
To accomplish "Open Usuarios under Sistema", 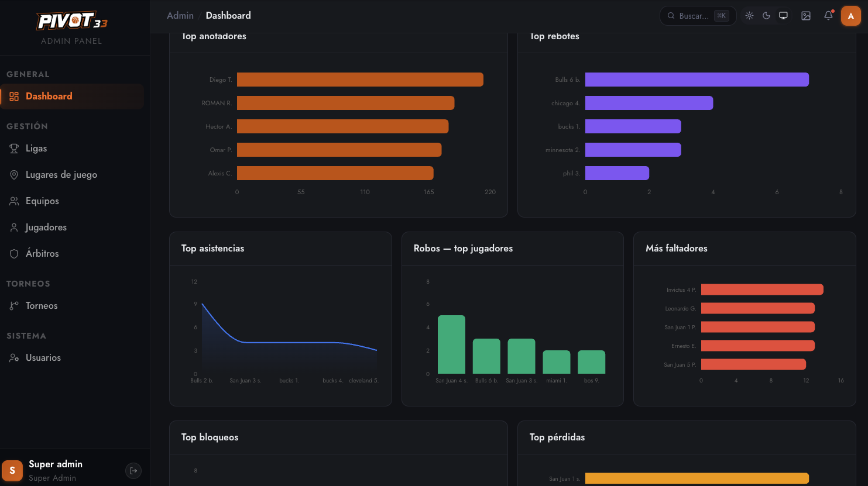I will click(72, 358).
